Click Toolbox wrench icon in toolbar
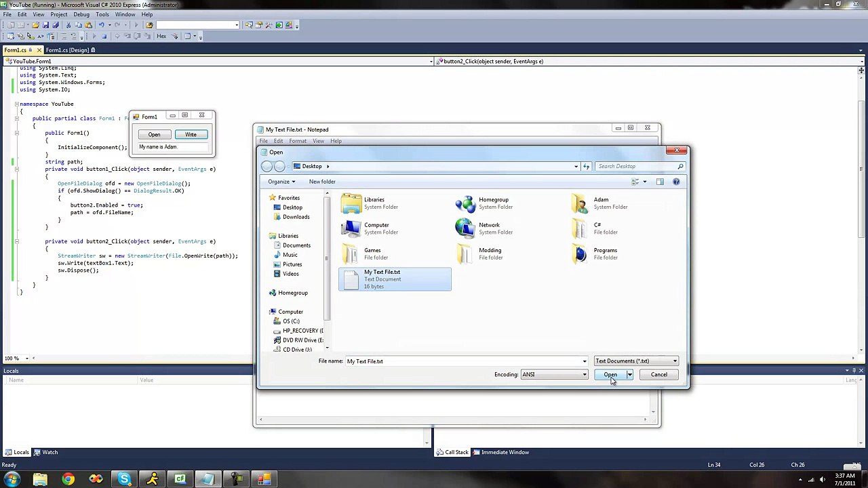 point(269,25)
